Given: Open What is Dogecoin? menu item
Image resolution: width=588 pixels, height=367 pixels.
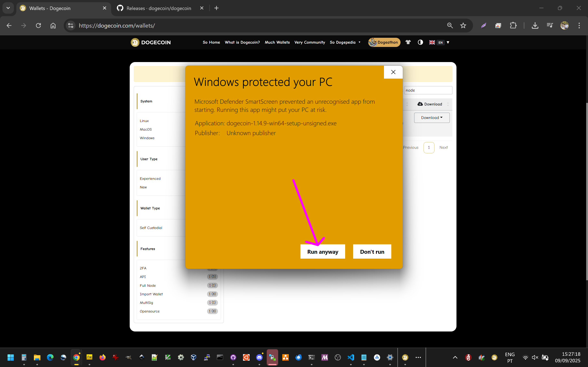Looking at the screenshot, I should 242,42.
